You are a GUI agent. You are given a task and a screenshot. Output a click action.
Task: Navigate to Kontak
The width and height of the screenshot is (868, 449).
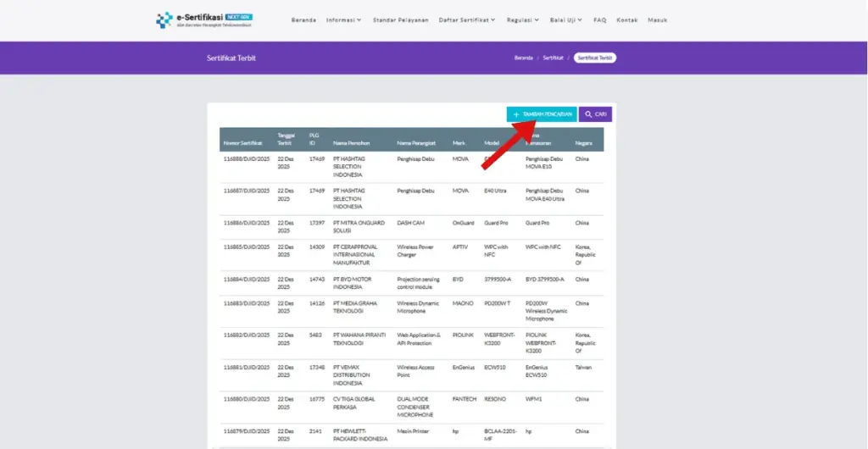627,19
